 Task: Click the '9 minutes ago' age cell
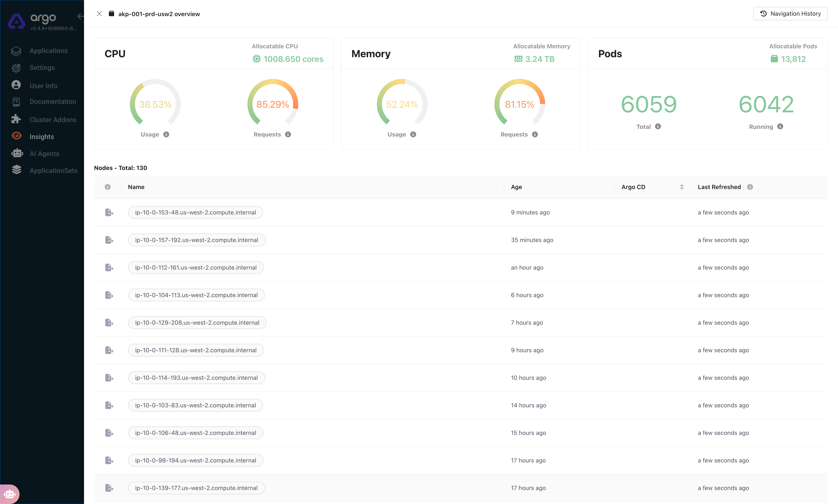click(x=530, y=212)
